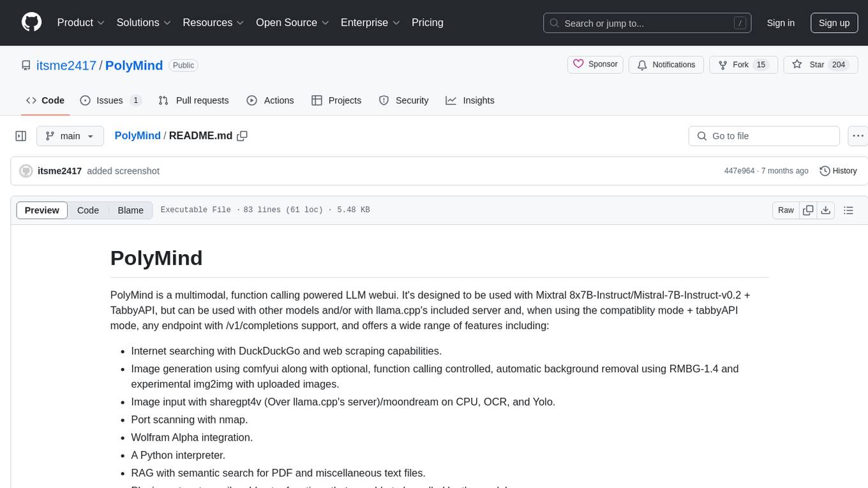This screenshot has width=868, height=488.
Task: Switch to the Preview view
Action: (42, 210)
